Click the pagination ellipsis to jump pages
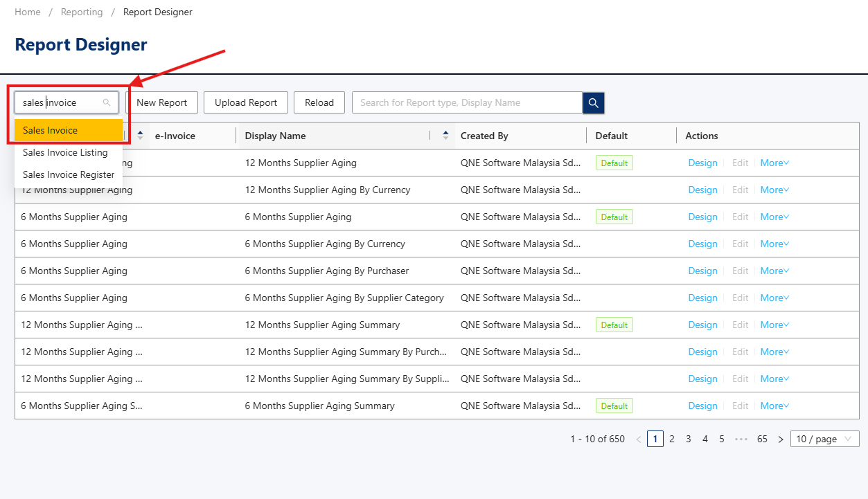 pos(741,439)
